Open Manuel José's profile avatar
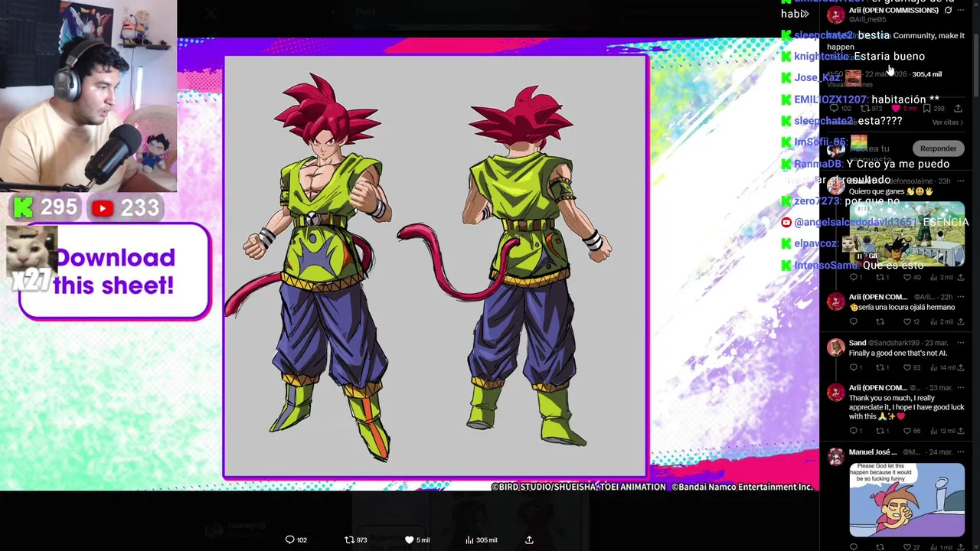 pos(835,458)
